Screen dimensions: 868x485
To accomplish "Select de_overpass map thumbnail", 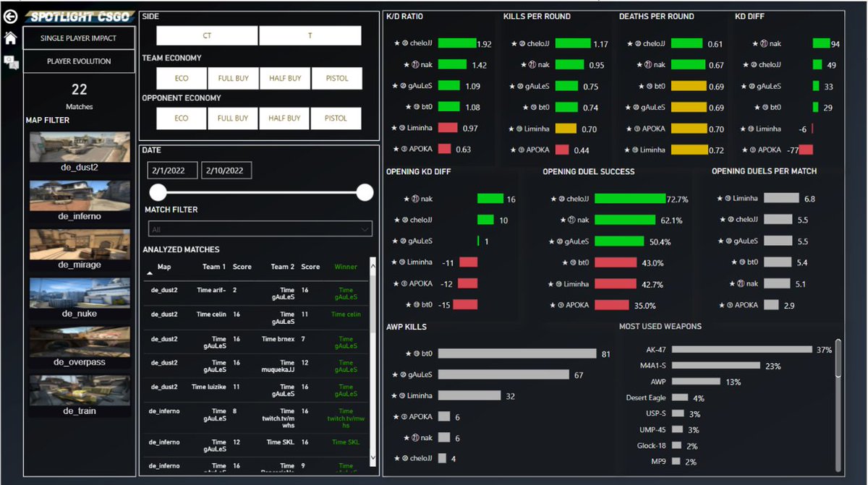I will [x=80, y=341].
